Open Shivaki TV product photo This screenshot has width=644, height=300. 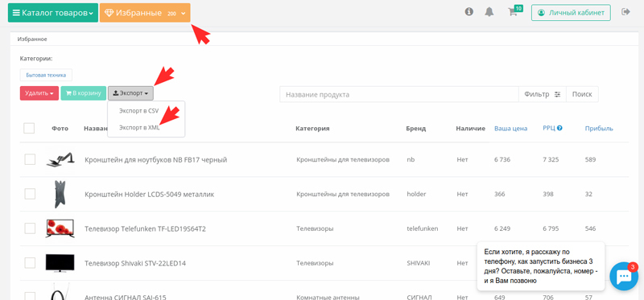click(x=60, y=263)
